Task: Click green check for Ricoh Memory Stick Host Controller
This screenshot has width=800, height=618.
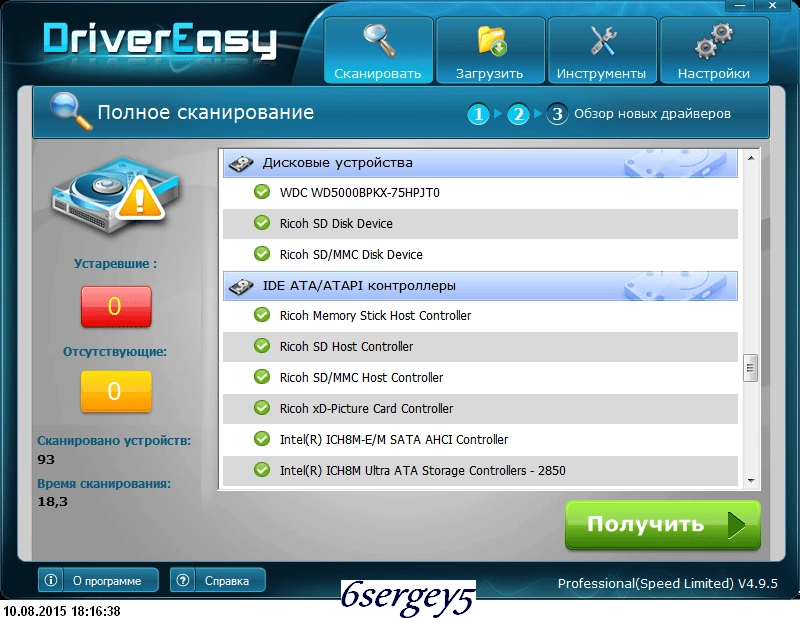Action: click(x=262, y=315)
